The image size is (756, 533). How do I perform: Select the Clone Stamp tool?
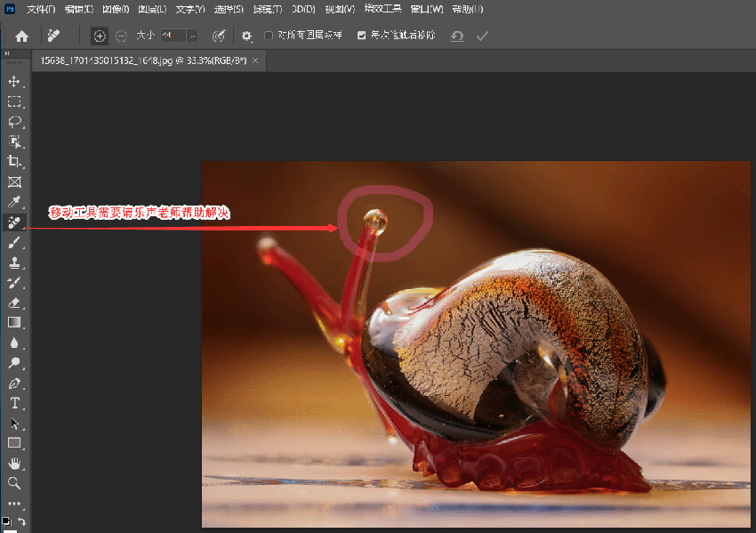pos(14,262)
